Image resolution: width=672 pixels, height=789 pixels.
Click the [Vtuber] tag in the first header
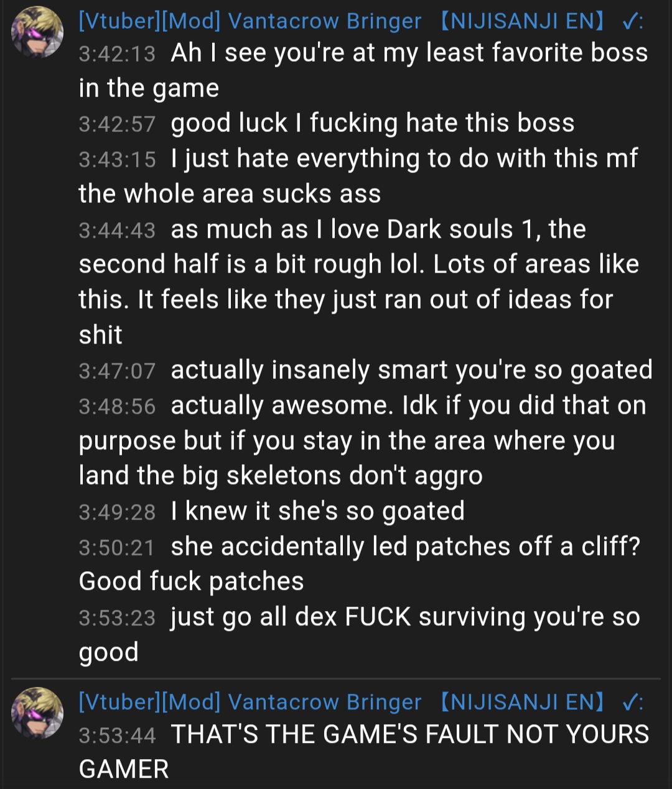[x=119, y=21]
